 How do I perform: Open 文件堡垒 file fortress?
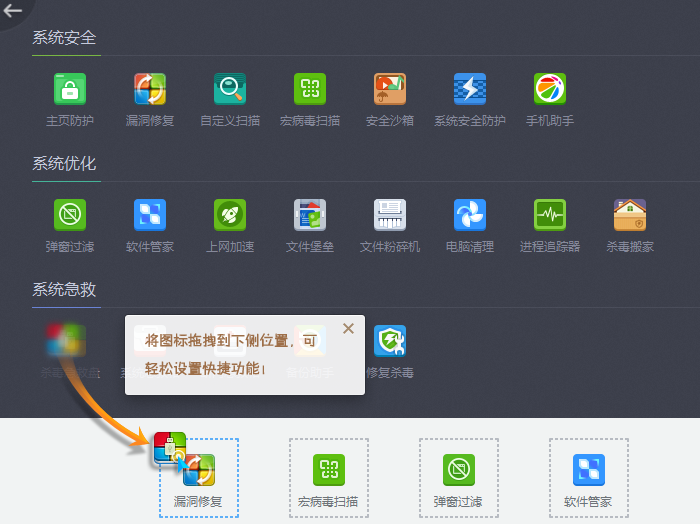310,215
